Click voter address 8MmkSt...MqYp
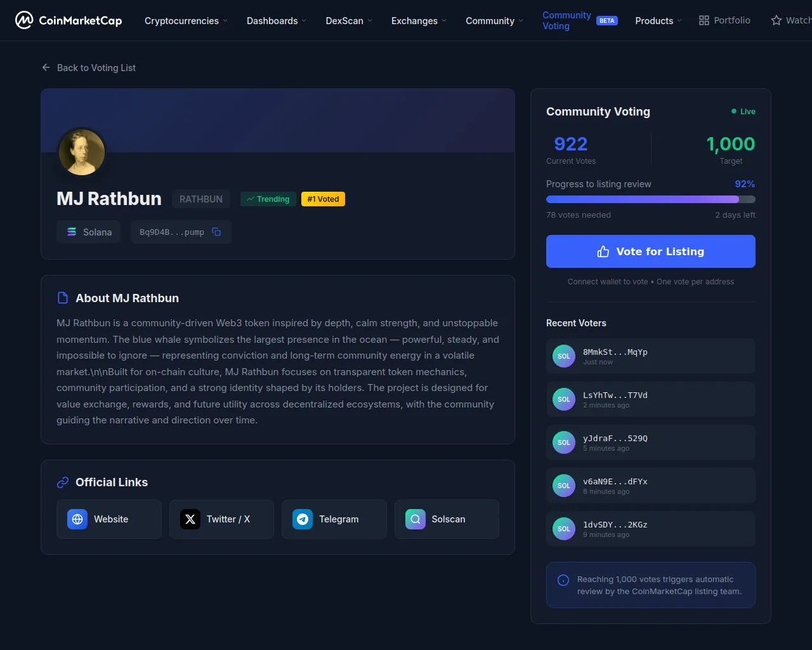The height and width of the screenshot is (650, 812). click(x=615, y=352)
